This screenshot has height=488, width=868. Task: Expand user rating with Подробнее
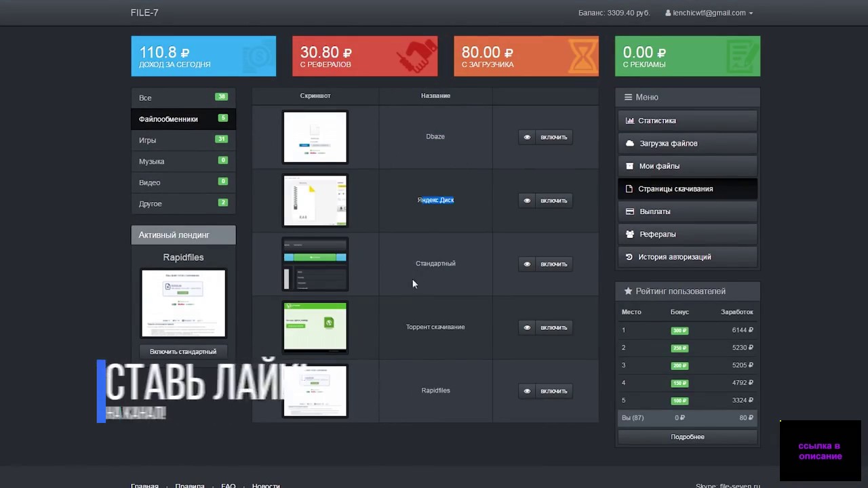tap(687, 437)
